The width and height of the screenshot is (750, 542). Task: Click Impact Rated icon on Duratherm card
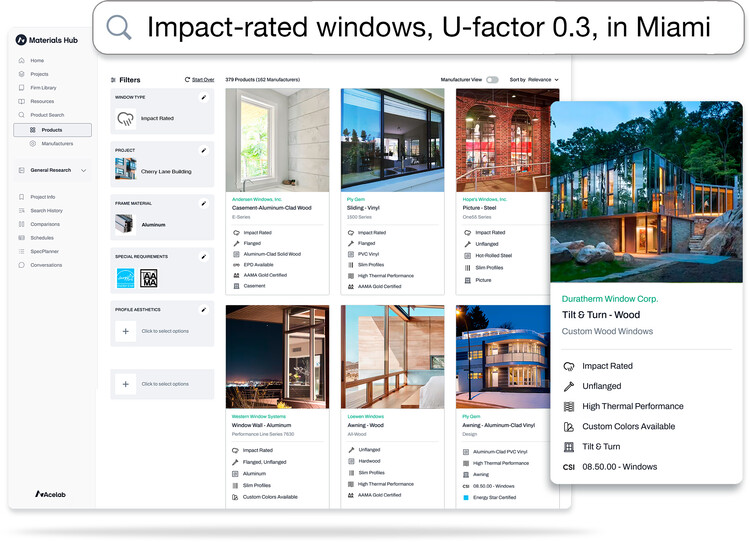(x=569, y=366)
